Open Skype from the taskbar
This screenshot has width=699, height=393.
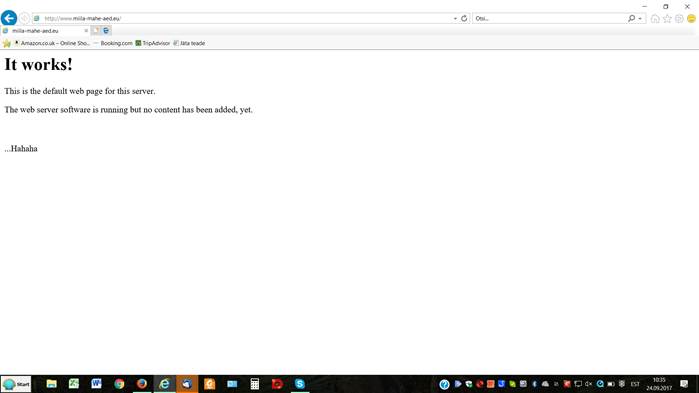[300, 384]
